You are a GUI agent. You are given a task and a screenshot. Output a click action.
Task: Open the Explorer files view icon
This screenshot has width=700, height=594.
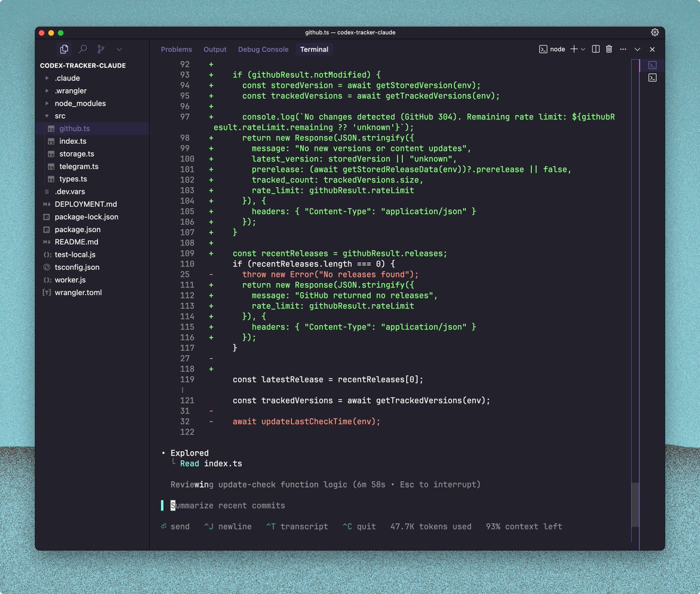coord(64,50)
